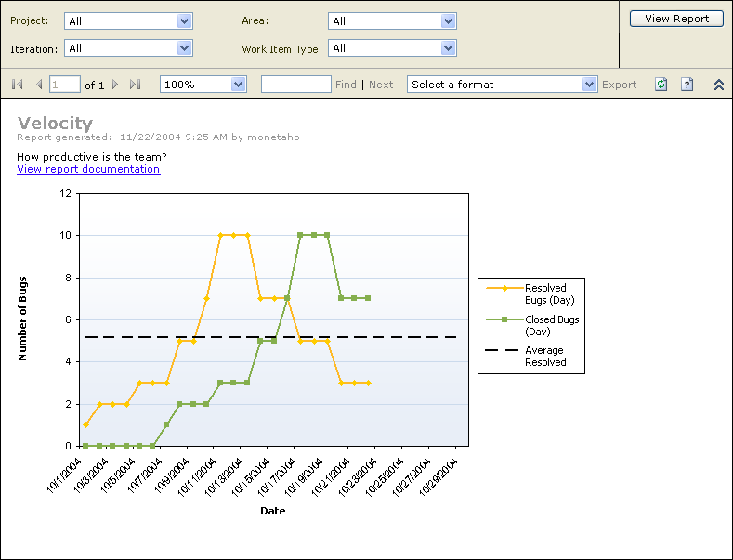Open the Area dropdown list
Image resolution: width=733 pixels, height=560 pixels.
[x=448, y=20]
